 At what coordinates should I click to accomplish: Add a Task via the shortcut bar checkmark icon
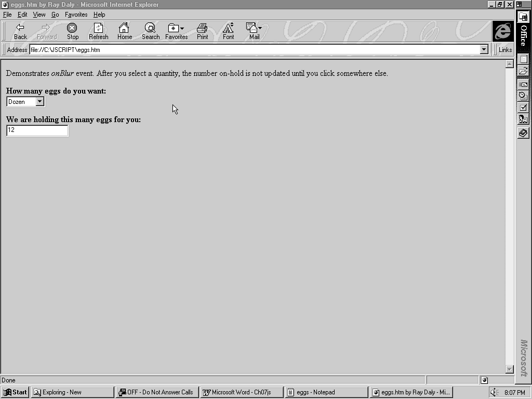tap(524, 108)
